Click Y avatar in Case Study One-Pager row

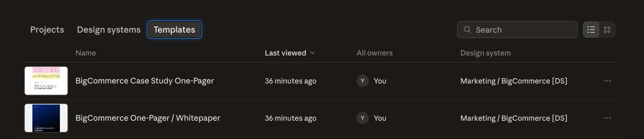[x=363, y=81]
